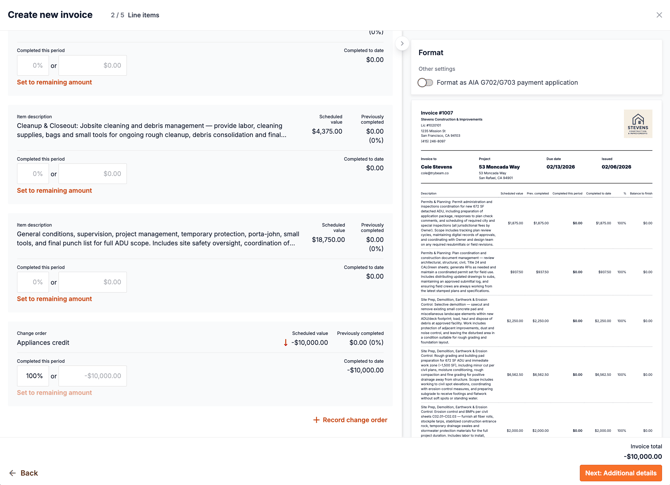Click the Back arrow icon
670x485 pixels.
(x=12, y=473)
